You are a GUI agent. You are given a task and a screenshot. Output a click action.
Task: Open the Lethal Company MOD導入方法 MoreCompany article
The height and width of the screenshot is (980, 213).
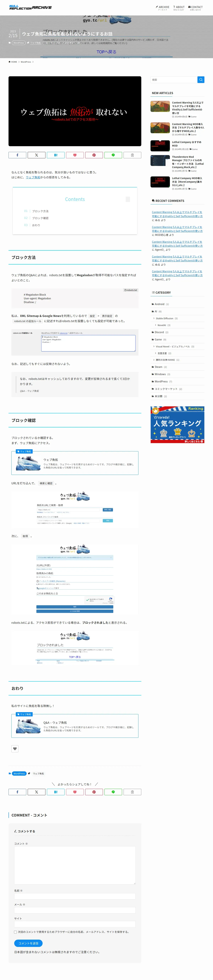[177, 183]
